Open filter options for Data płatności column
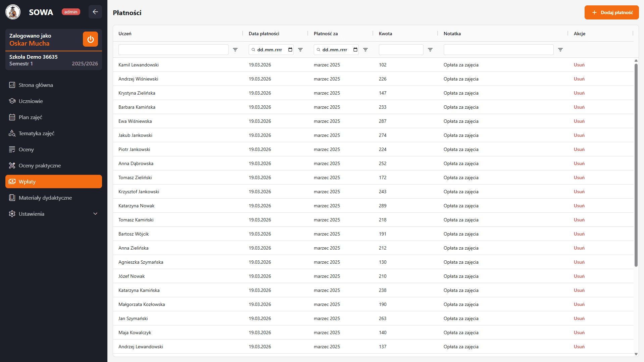 (300, 50)
